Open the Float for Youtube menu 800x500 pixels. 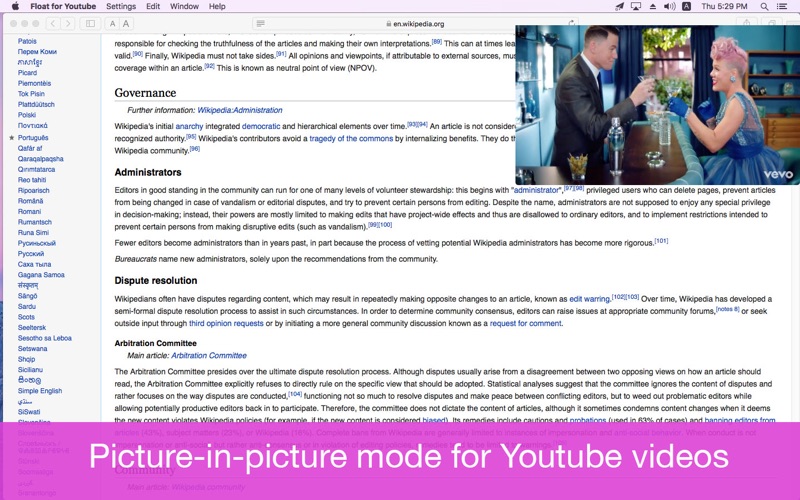[x=63, y=6]
